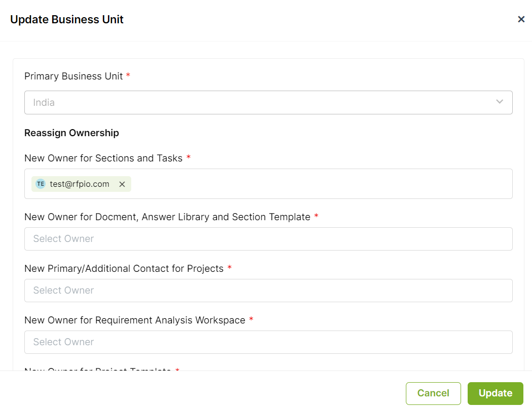This screenshot has width=532, height=409.
Task: Click the Update button
Action: click(496, 393)
